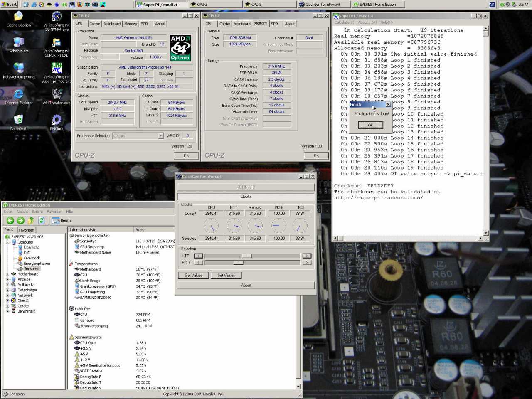Click the back arrow in EVEREST toolbar
This screenshot has height=399, width=532.
tap(10, 221)
